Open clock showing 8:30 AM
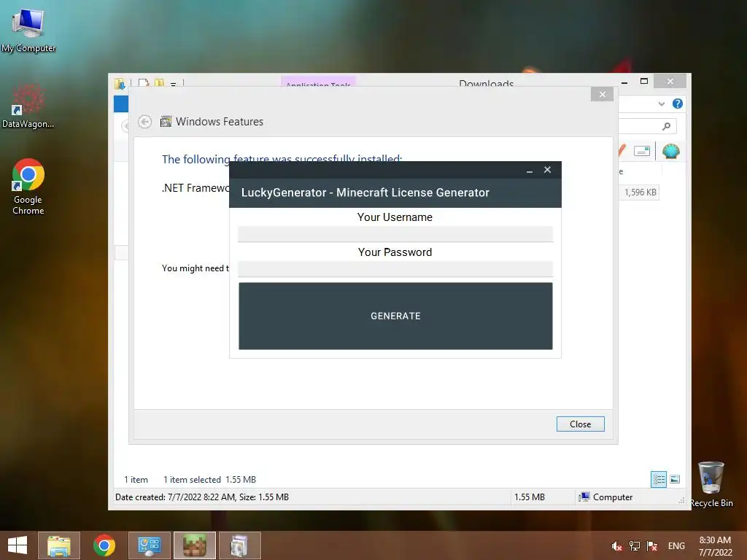Screen dimensions: 747x560 click(715, 546)
